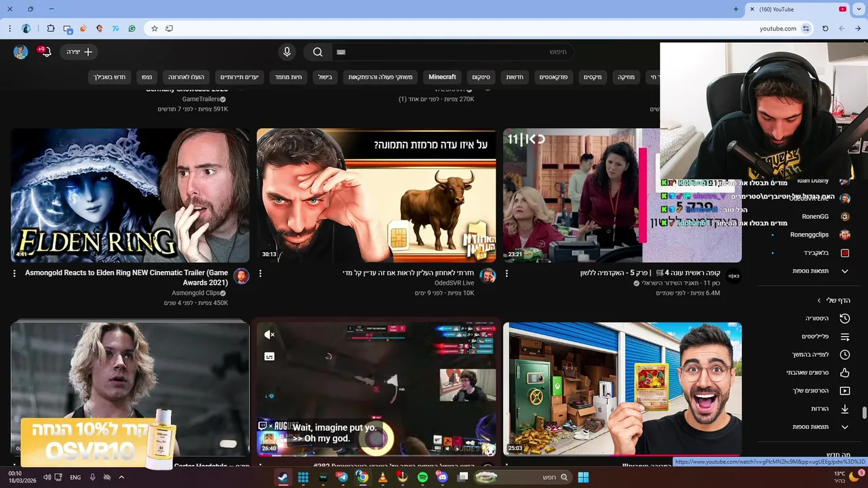The image size is (868, 488).
Task: Click the YouTube search input field
Action: point(453,52)
